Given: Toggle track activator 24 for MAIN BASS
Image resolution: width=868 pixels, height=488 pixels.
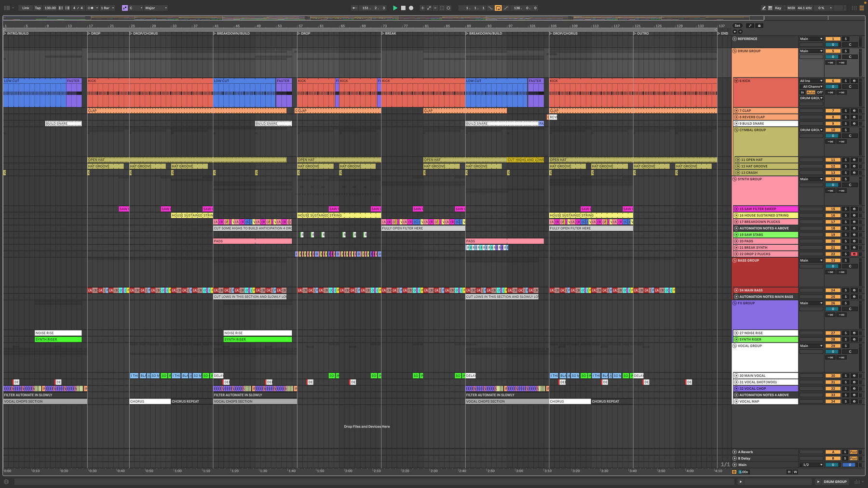Looking at the screenshot, I should 833,290.
